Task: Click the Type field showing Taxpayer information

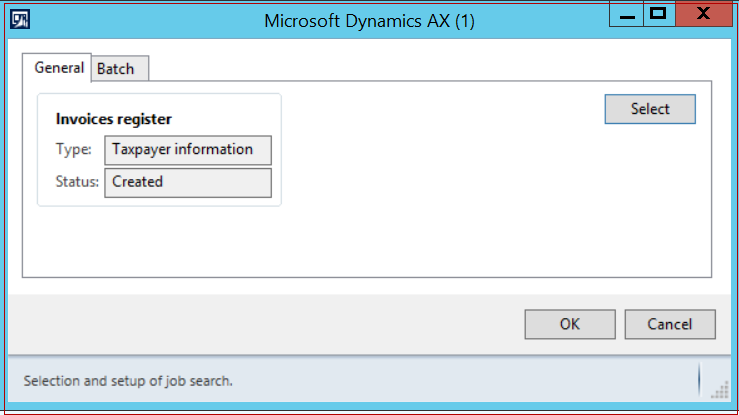Action: click(x=188, y=150)
